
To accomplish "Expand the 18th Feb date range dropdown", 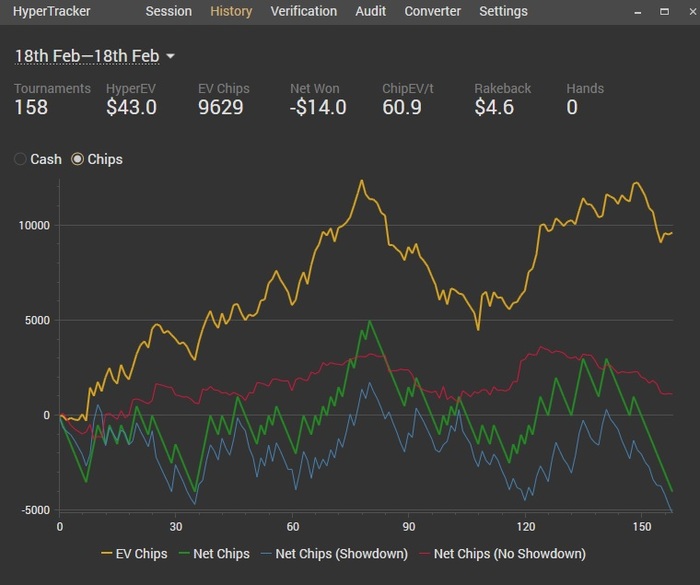I will pyautogui.click(x=95, y=56).
